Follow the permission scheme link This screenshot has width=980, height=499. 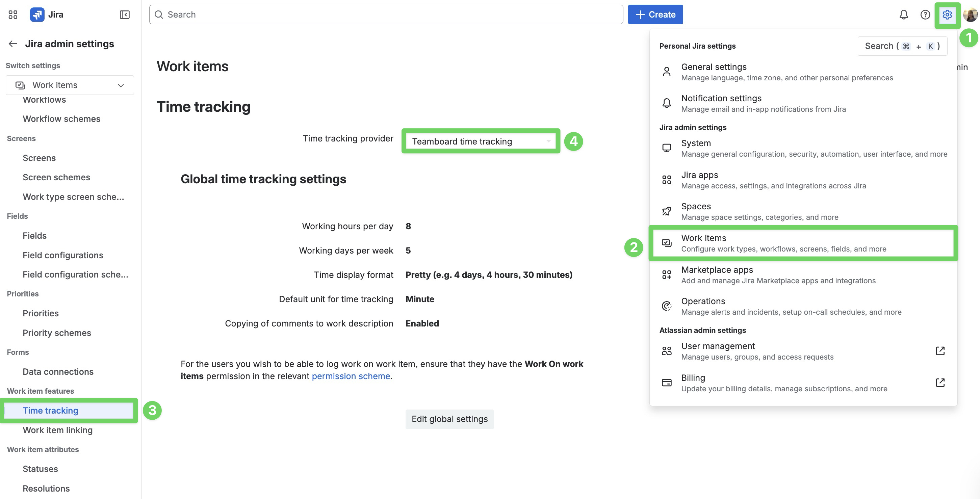[351, 376]
